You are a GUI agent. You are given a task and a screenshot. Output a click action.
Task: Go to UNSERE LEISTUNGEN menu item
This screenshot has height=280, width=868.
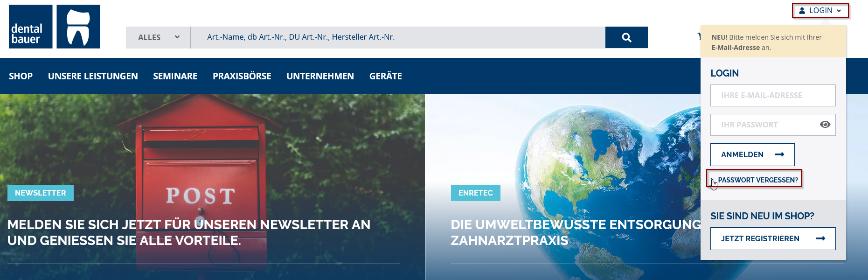[93, 76]
